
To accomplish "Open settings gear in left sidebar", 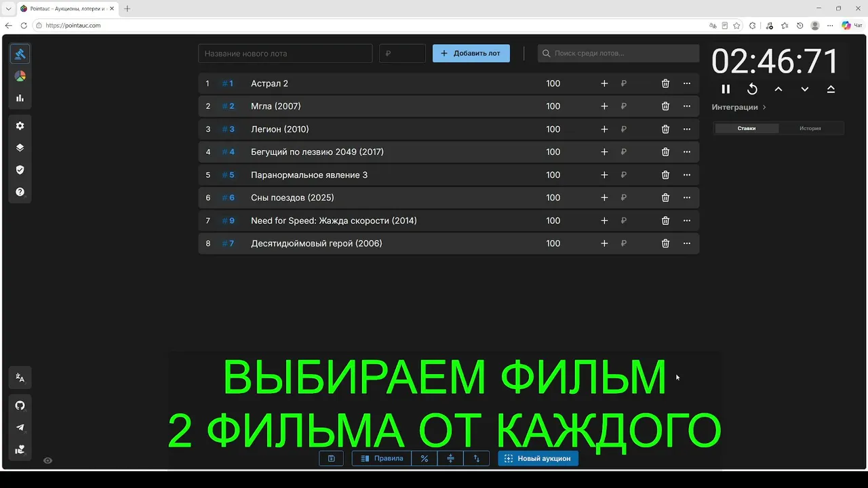I will point(20,125).
